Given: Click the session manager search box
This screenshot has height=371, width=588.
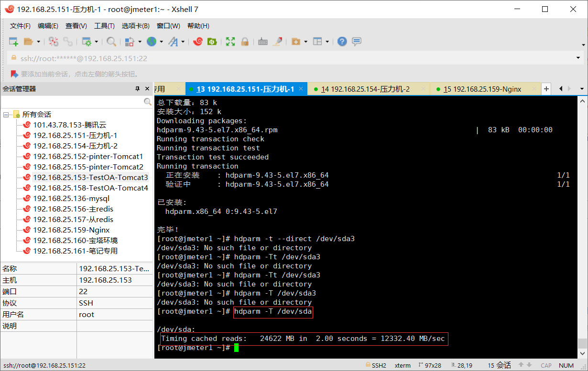Looking at the screenshot, I should pos(72,102).
